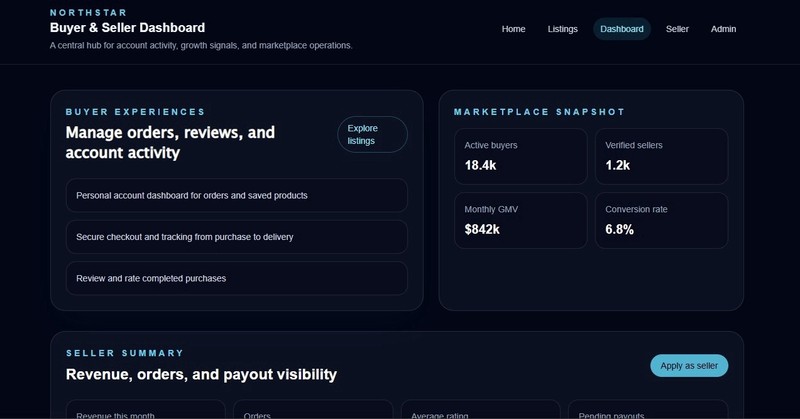
Task: Click the Active buyers 18.4k card
Action: pos(520,156)
